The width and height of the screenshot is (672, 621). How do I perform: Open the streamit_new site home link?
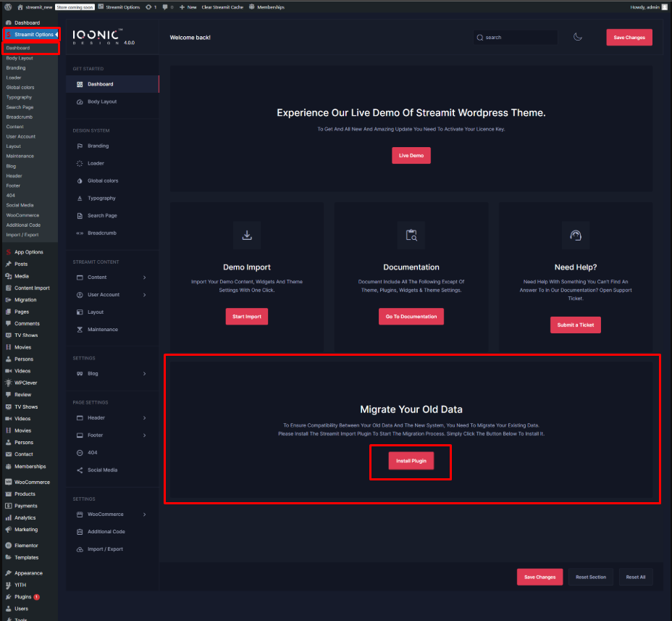click(35, 7)
